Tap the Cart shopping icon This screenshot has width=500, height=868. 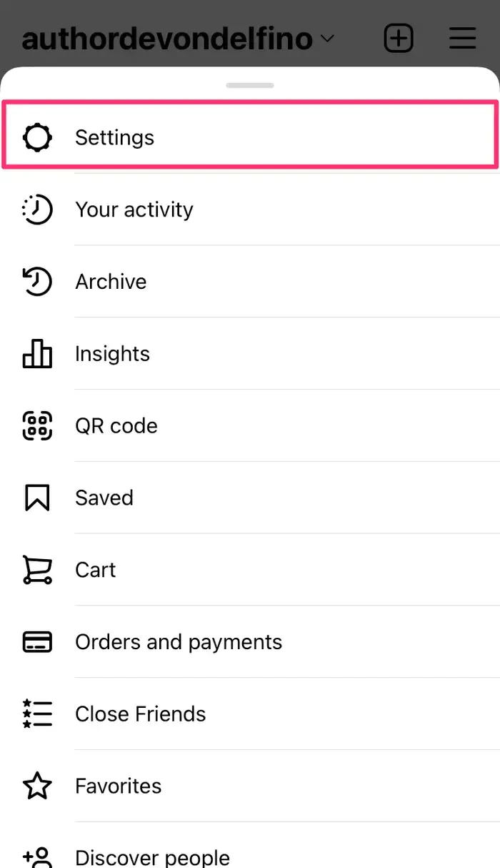pos(37,570)
